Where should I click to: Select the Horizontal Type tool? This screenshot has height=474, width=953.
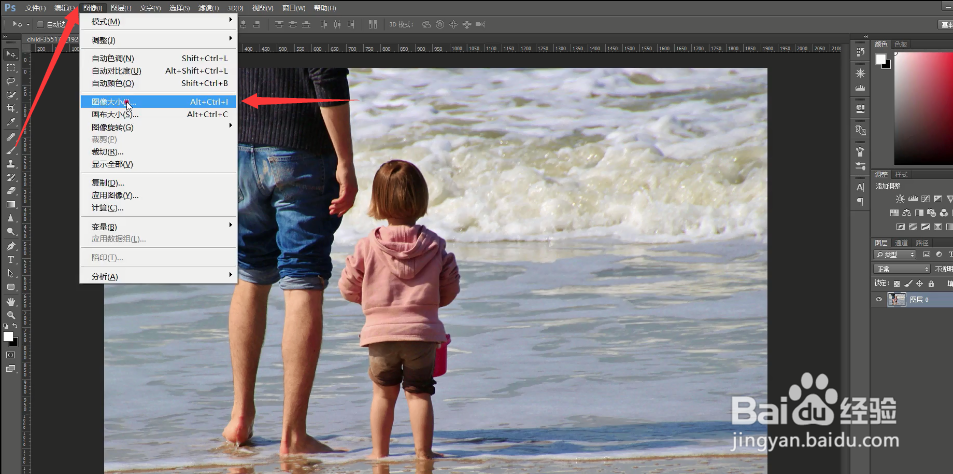coord(11,259)
